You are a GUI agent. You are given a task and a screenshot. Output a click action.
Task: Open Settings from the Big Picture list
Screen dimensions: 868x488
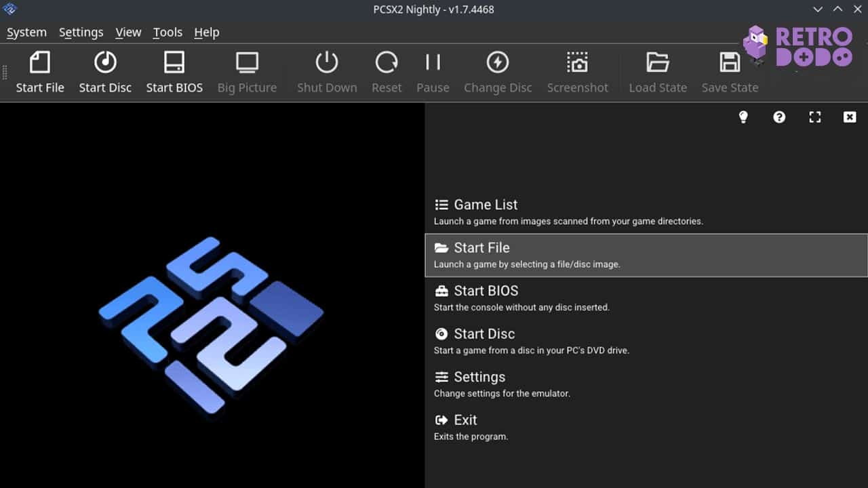tap(646, 384)
